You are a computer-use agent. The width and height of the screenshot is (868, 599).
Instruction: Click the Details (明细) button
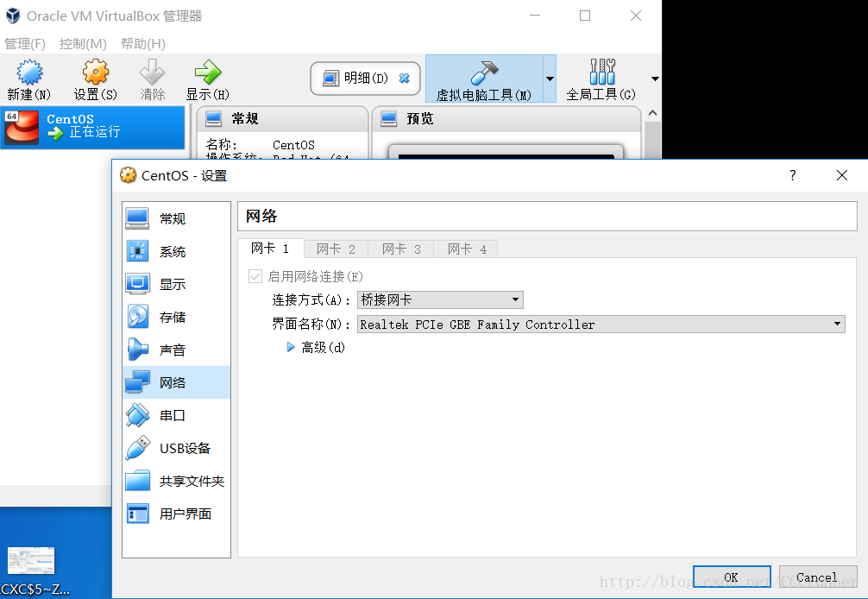[365, 78]
